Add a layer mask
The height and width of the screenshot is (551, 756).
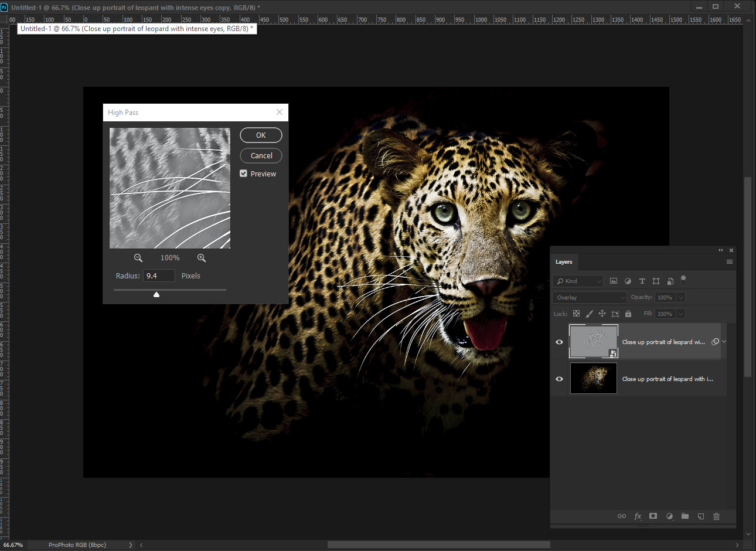tap(653, 516)
